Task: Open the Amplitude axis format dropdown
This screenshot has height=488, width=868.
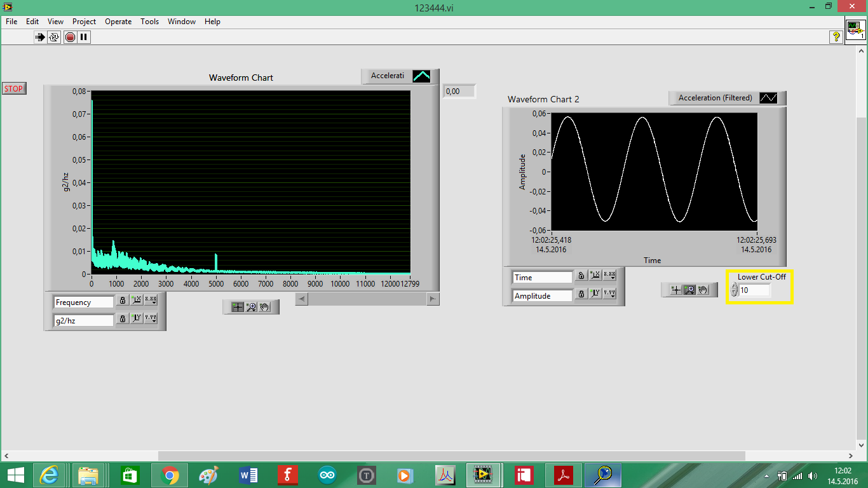Action: click(609, 294)
